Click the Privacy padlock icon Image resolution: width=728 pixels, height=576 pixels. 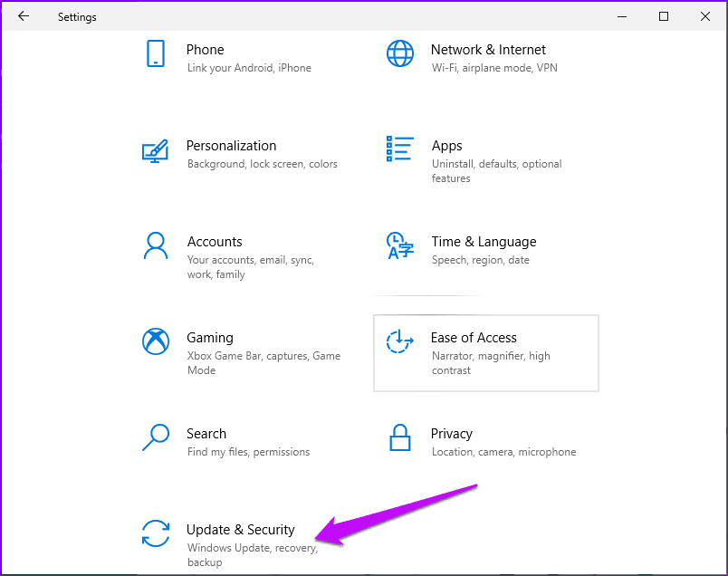point(399,437)
